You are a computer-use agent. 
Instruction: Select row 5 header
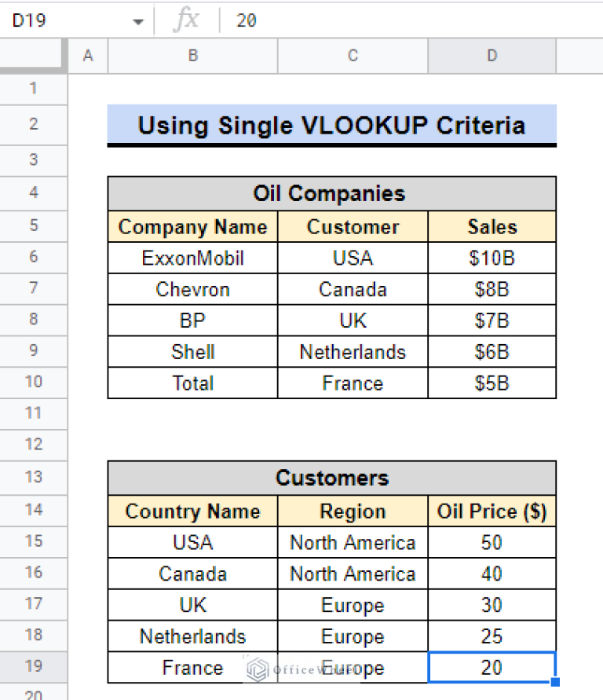click(33, 226)
